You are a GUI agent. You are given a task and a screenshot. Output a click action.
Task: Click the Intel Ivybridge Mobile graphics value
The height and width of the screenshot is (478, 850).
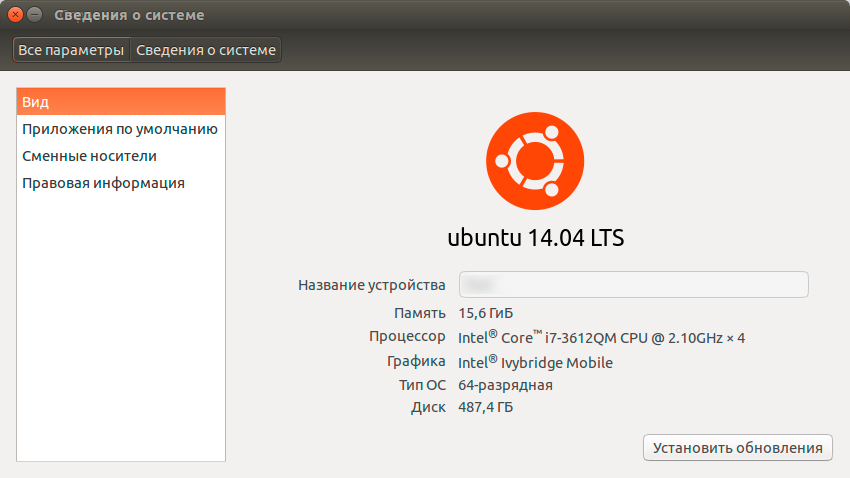coord(535,362)
